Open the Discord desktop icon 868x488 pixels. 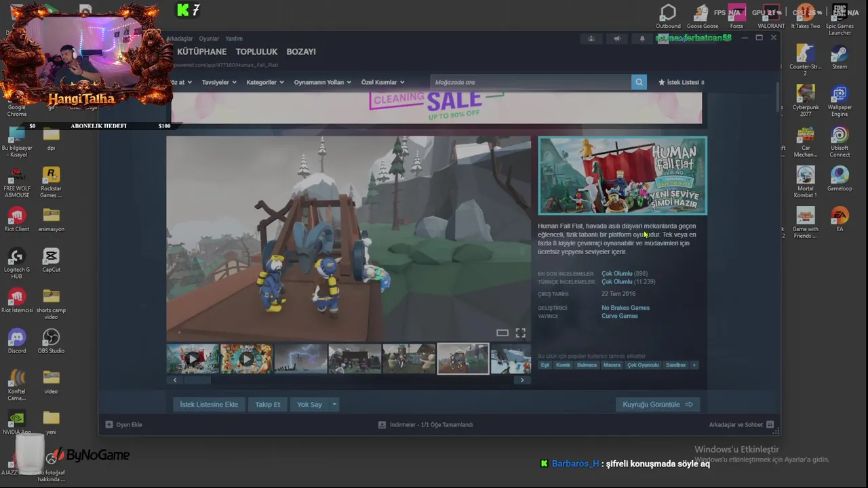click(x=17, y=341)
